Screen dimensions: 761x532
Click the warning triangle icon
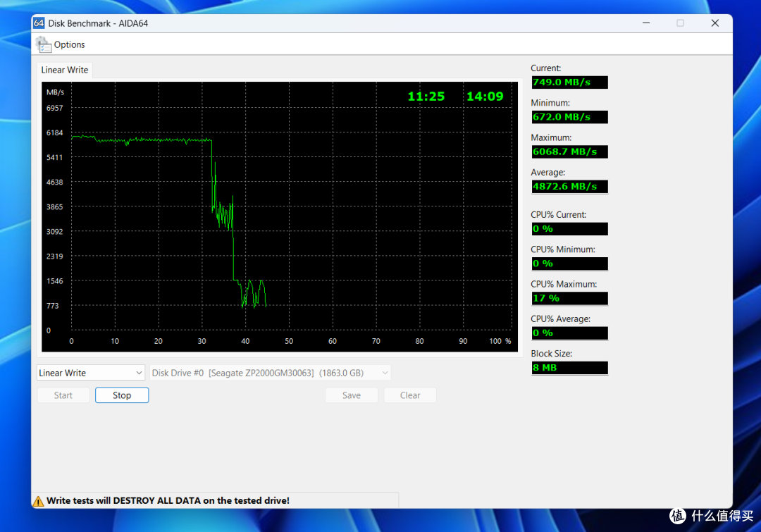pyautogui.click(x=38, y=502)
